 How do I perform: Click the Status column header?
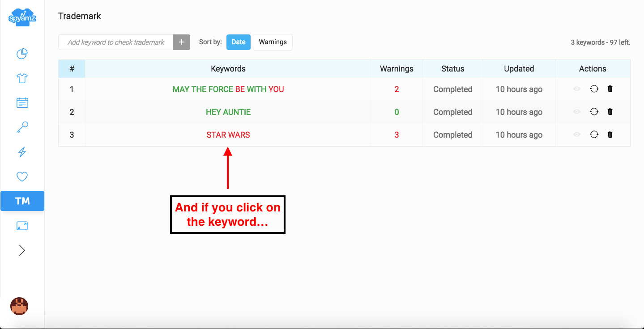[x=453, y=69]
